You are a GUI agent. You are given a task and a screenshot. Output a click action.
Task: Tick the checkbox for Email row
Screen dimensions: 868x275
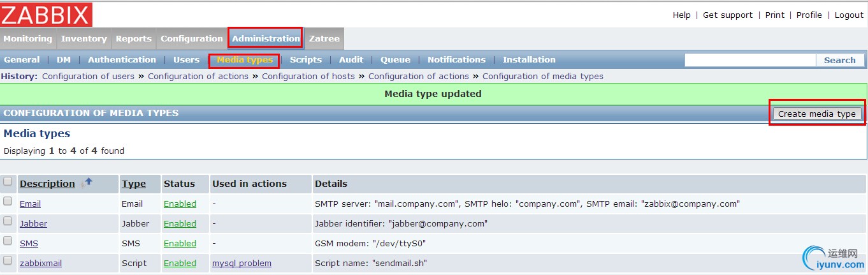[x=8, y=201]
